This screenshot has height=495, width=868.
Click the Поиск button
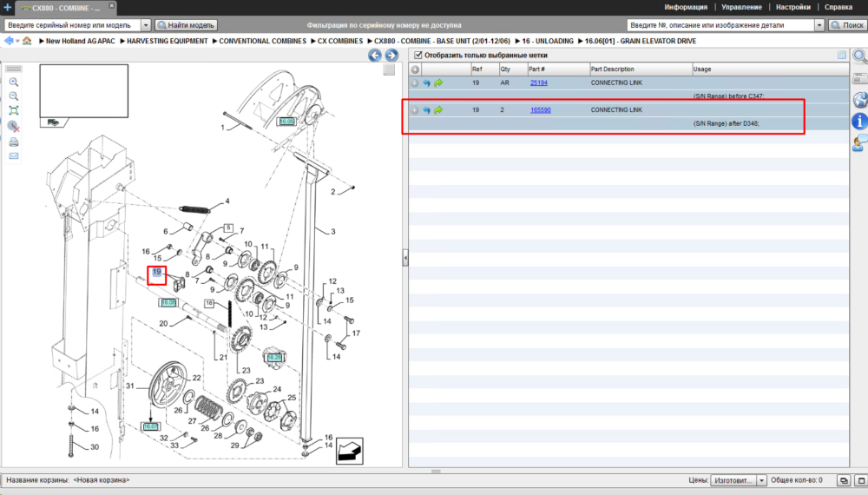pos(847,25)
